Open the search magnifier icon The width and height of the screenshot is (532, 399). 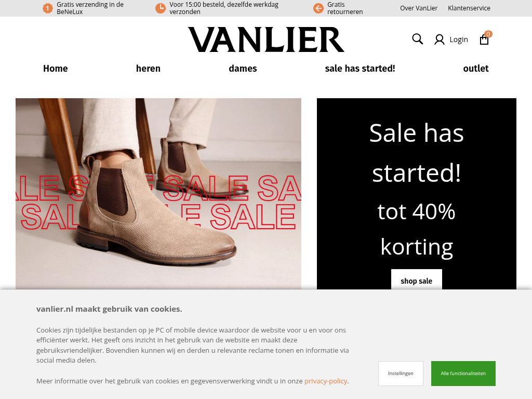point(417,39)
